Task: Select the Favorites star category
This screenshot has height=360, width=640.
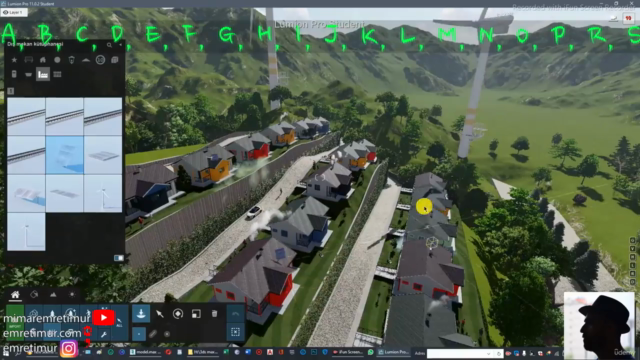Action: [x=14, y=60]
